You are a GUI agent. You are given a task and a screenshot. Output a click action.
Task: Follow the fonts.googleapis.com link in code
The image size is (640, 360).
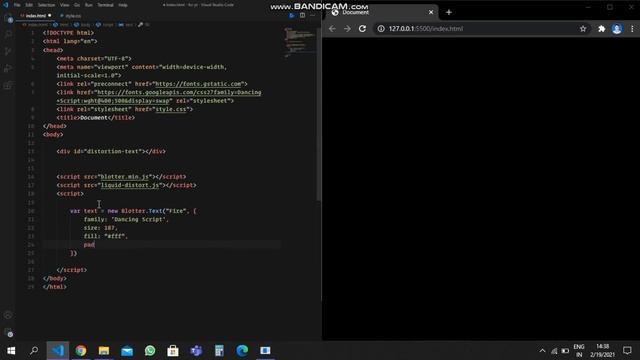179,92
